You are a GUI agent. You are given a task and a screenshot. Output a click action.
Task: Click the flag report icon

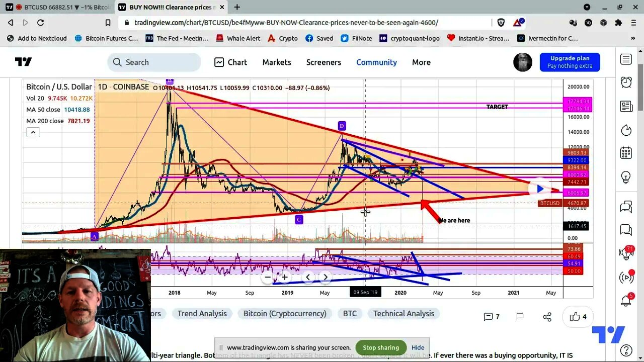pos(520,317)
